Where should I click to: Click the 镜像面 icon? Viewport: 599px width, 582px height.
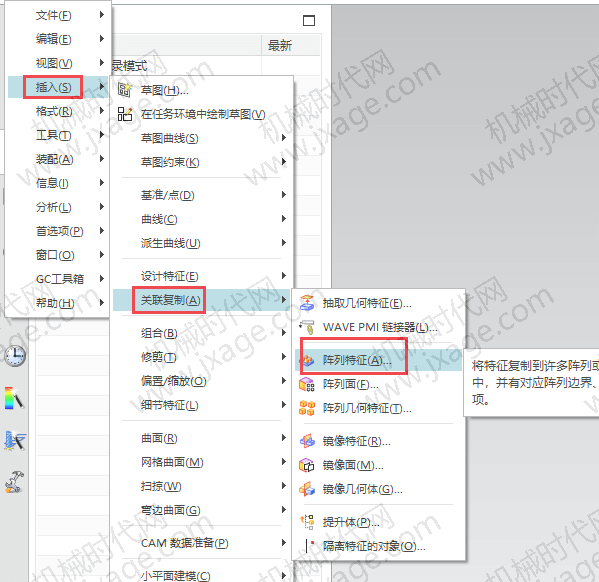(307, 465)
